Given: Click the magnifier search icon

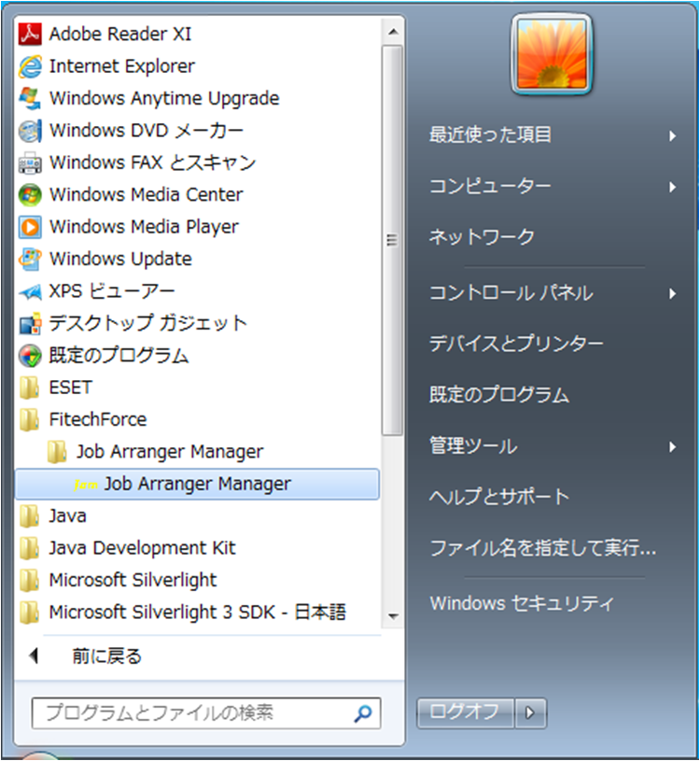Looking at the screenshot, I should click(363, 713).
